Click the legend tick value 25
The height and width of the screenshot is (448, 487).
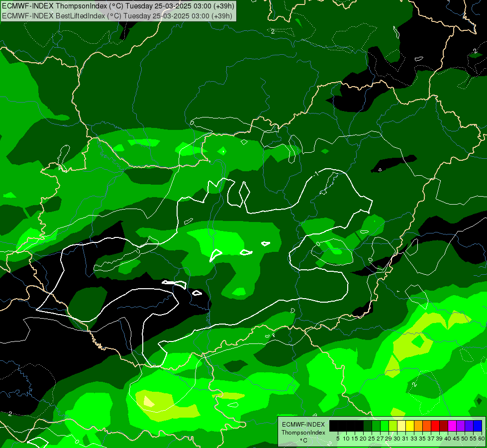[372, 439]
